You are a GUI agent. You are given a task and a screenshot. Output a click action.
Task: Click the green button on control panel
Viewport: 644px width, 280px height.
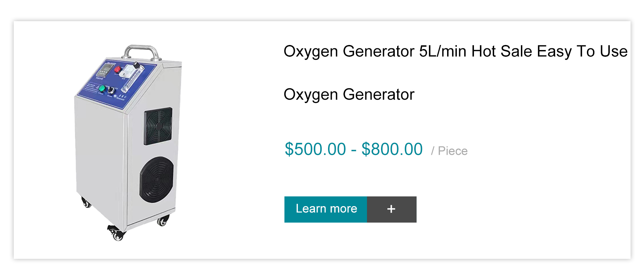(102, 89)
